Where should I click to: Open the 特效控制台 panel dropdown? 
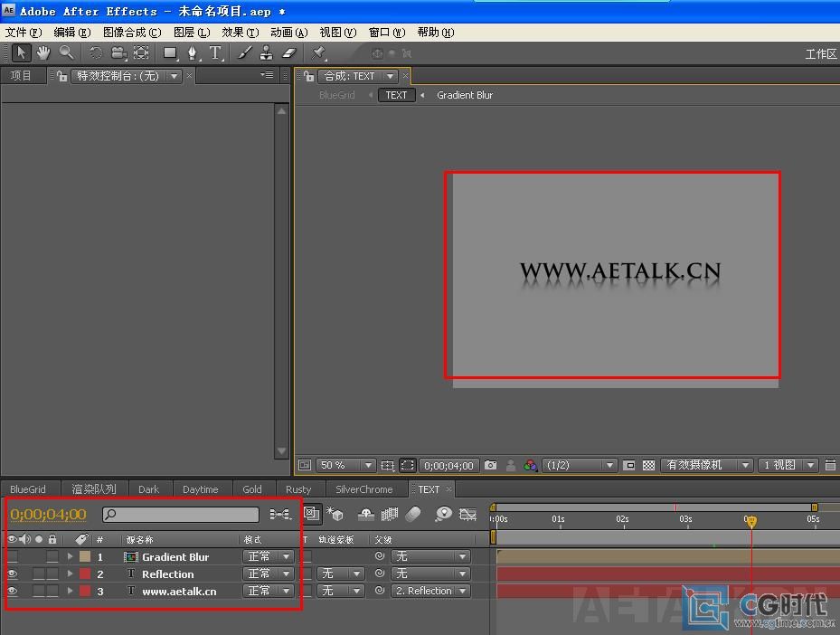tap(127, 76)
